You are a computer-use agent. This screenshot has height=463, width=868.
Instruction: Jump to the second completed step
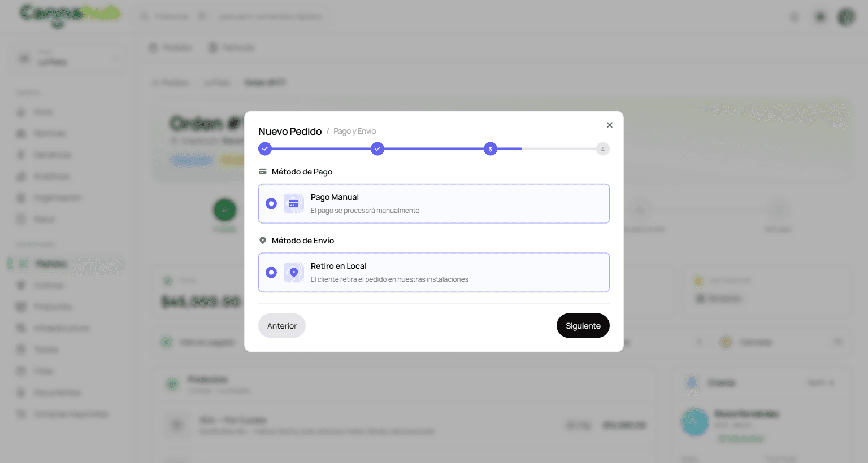pos(377,149)
